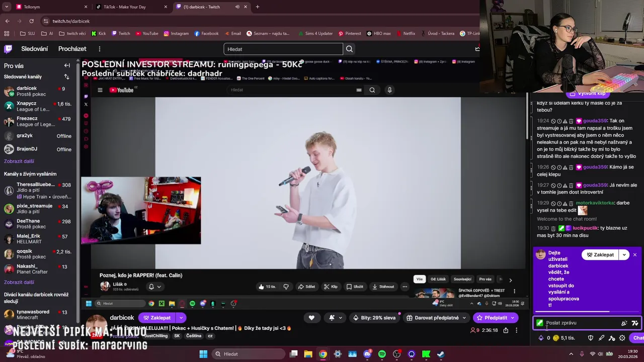Open the Freezecz channel in sidebar
This screenshot has height=362, width=644.
point(38,121)
